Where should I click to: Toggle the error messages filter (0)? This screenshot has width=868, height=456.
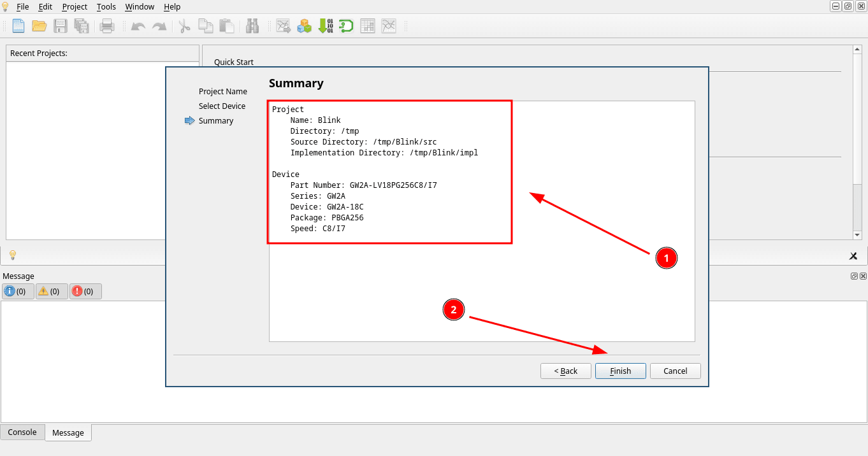85,292
